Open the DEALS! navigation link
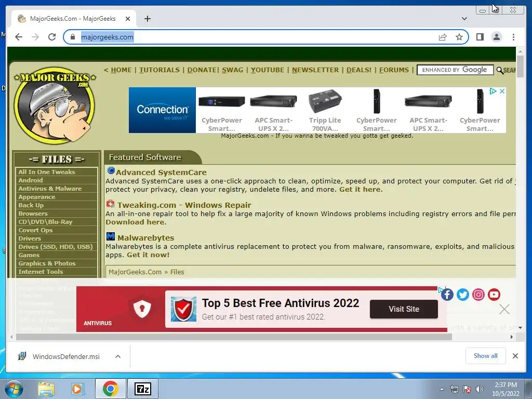Viewport: 532px width, 399px height. 359,70
